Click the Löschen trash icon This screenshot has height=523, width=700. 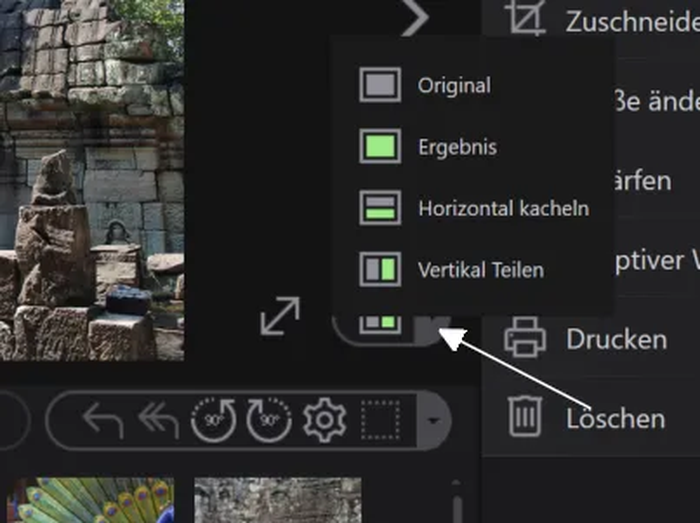[x=525, y=416]
